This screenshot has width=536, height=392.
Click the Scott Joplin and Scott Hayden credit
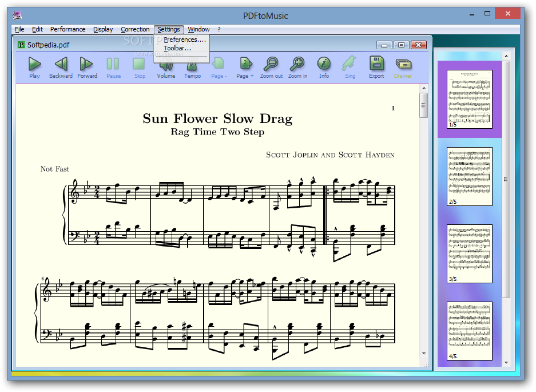(x=330, y=155)
